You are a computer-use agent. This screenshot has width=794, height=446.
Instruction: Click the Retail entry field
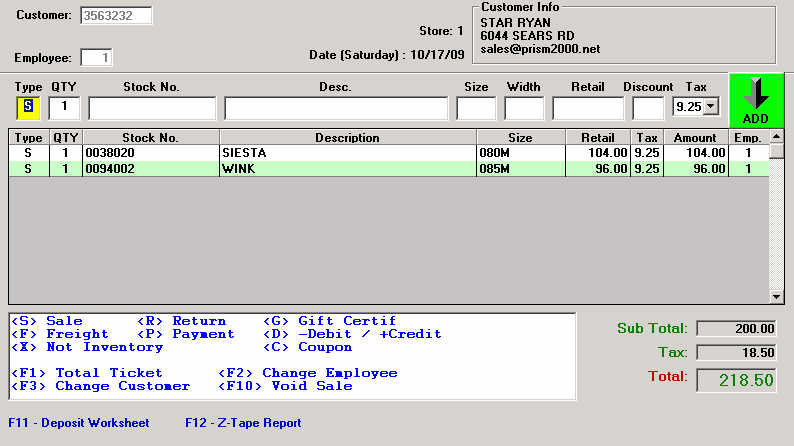[x=587, y=107]
